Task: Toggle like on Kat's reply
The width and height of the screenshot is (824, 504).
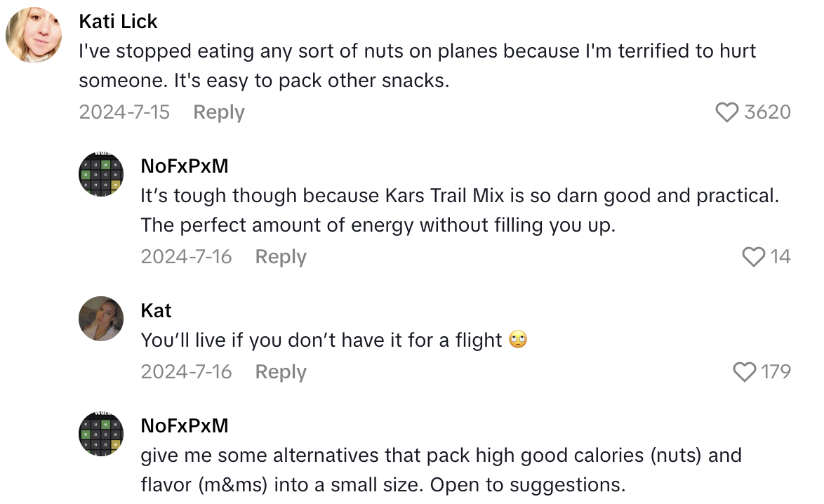Action: pos(744,372)
